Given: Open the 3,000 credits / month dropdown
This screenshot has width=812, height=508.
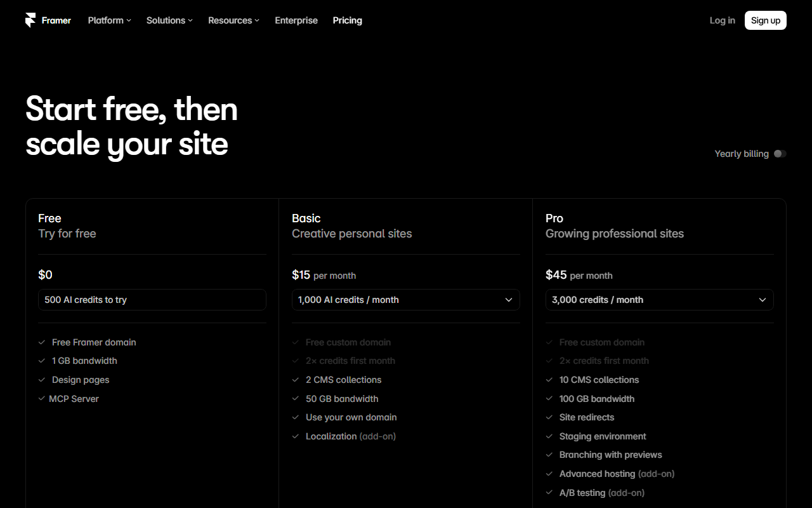Looking at the screenshot, I should coord(660,300).
